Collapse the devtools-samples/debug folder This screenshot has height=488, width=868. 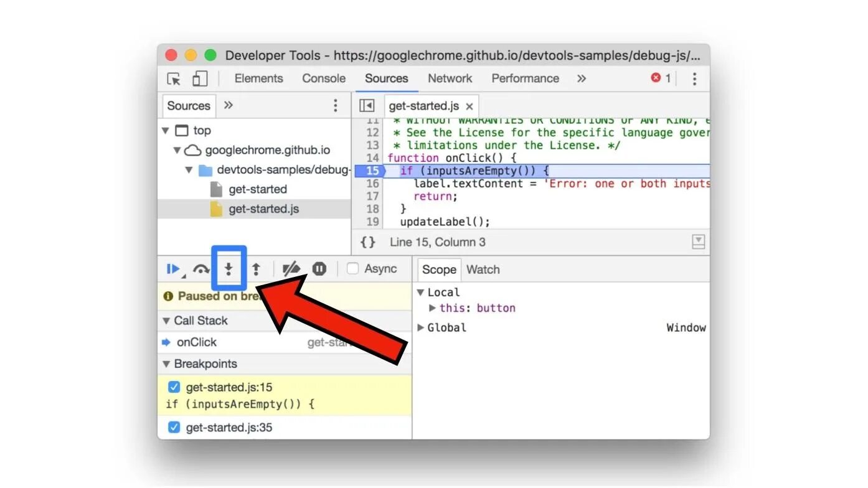click(189, 170)
